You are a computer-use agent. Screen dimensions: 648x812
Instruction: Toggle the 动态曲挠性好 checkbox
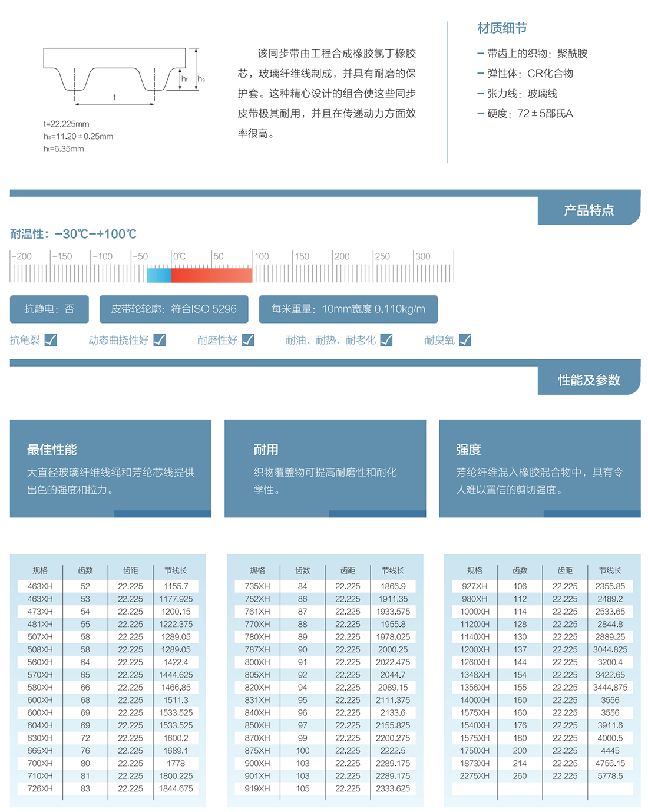[x=159, y=340]
